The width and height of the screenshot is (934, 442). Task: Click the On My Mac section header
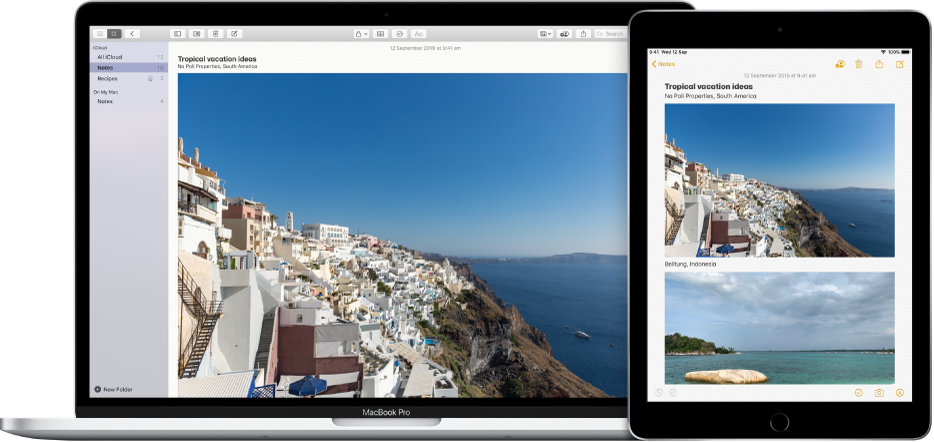tap(105, 92)
